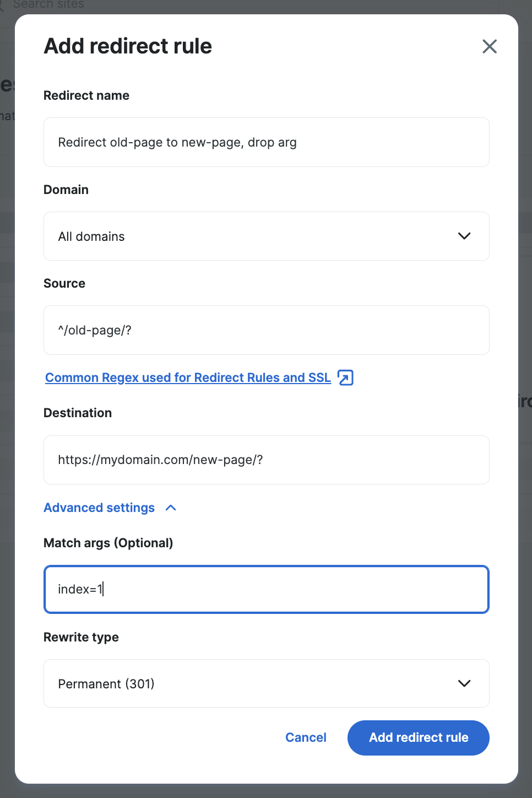532x798 pixels.
Task: Open Common Regex used for Redirect Rules and SSL
Action: (x=187, y=378)
